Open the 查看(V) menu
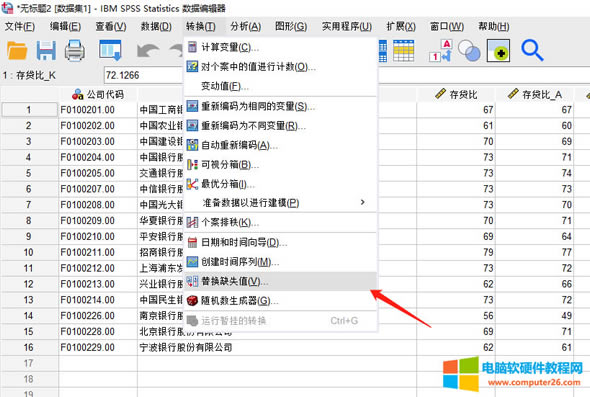 pos(111,26)
